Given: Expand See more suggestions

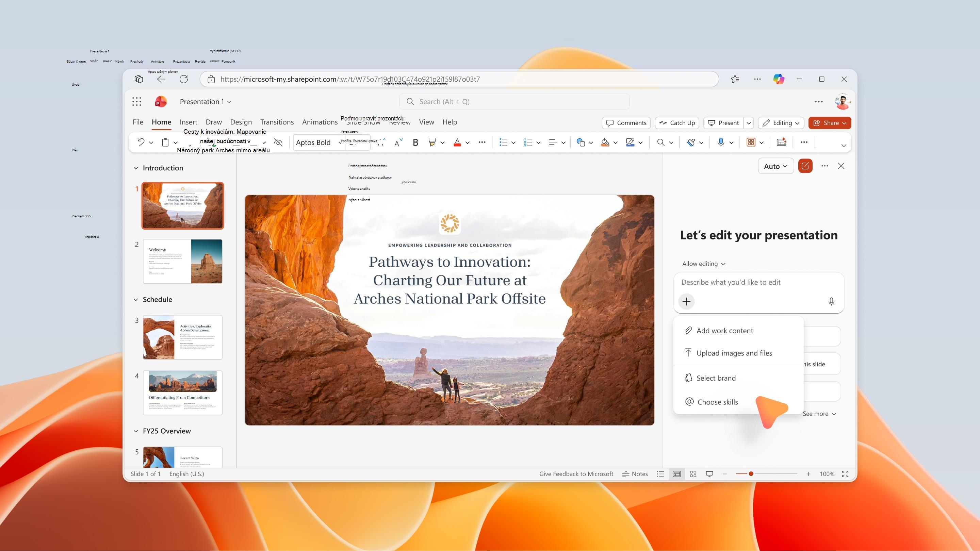Looking at the screenshot, I should 819,414.
